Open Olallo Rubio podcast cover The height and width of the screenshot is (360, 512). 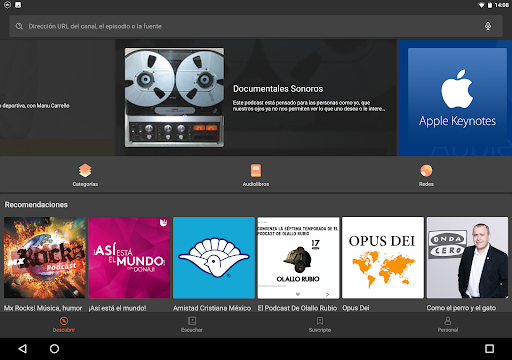pos(298,258)
